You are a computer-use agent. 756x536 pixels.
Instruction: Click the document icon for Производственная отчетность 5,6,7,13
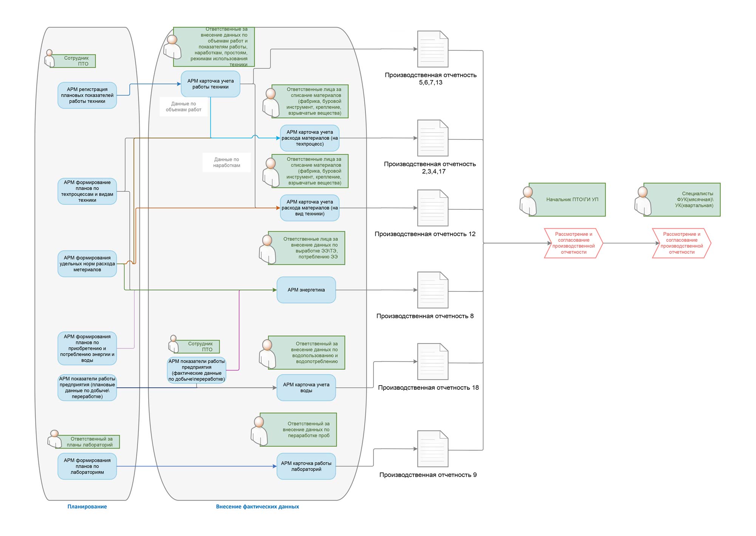pyautogui.click(x=432, y=49)
